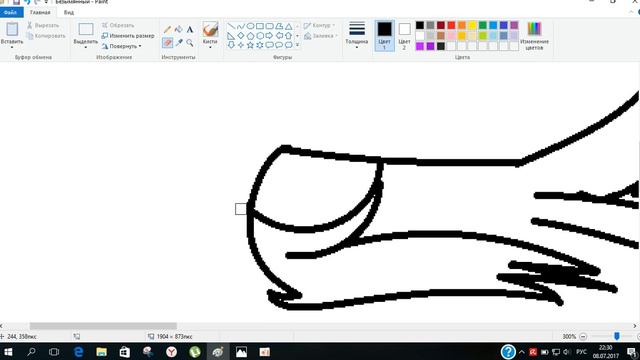Choose the straight line shape
The height and width of the screenshot is (360, 640).
[x=231, y=26]
